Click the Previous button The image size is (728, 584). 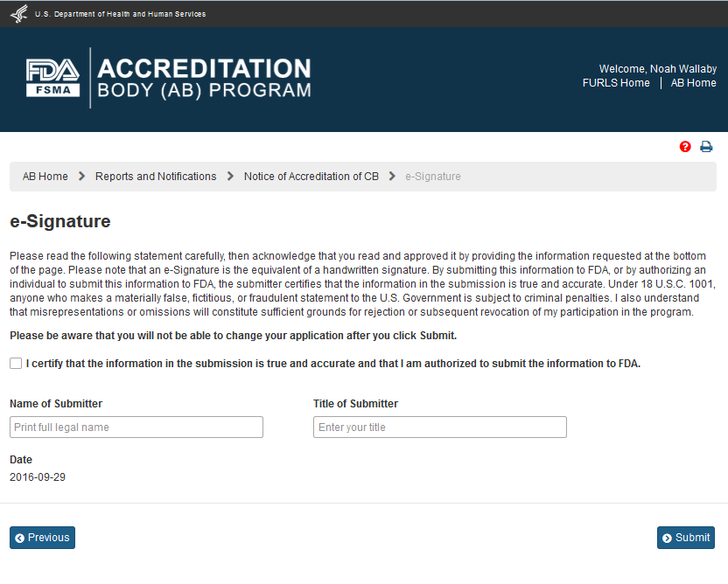click(x=42, y=538)
